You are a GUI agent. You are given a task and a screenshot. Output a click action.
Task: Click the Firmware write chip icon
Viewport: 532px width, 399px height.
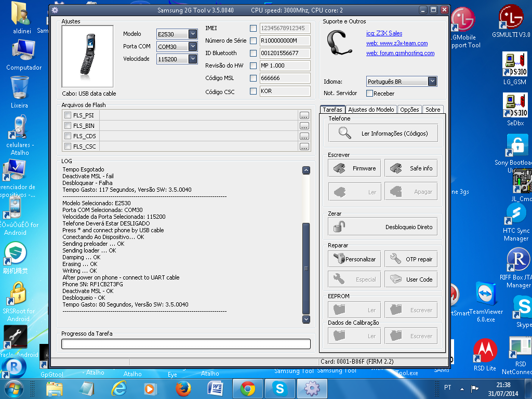[339, 168]
